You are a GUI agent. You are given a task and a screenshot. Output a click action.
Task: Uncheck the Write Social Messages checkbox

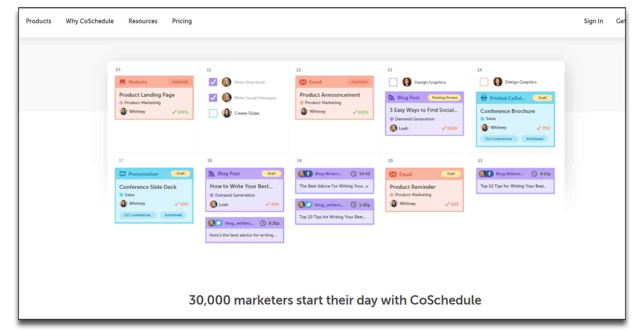click(x=213, y=98)
